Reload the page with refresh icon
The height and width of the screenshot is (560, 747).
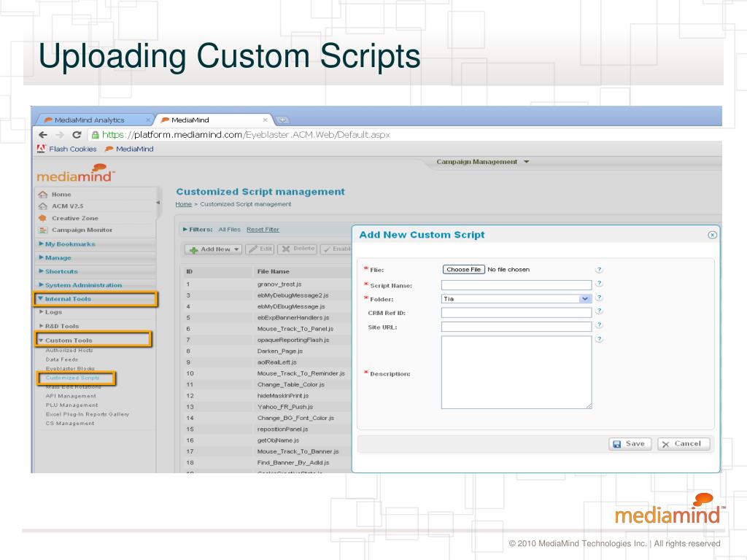77,135
